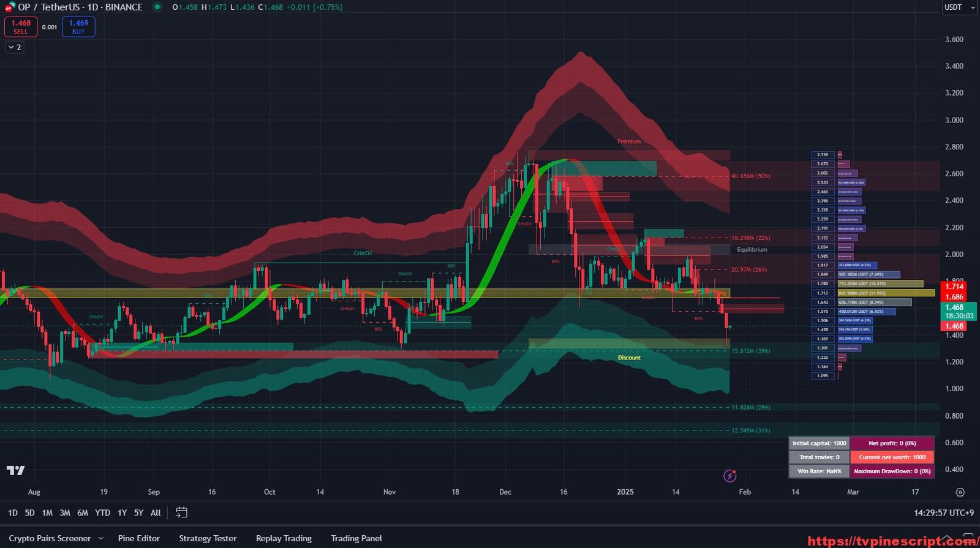Click the red 1.714 price axis label

tap(954, 287)
